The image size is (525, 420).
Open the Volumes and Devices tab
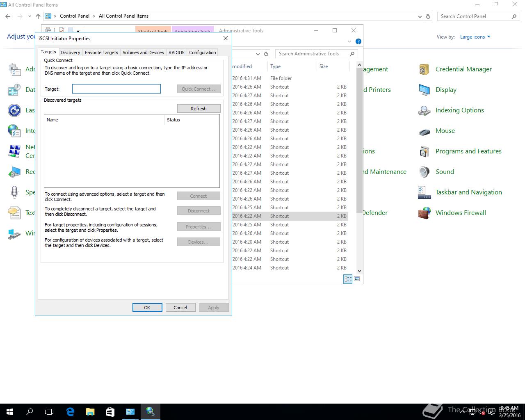pyautogui.click(x=143, y=52)
